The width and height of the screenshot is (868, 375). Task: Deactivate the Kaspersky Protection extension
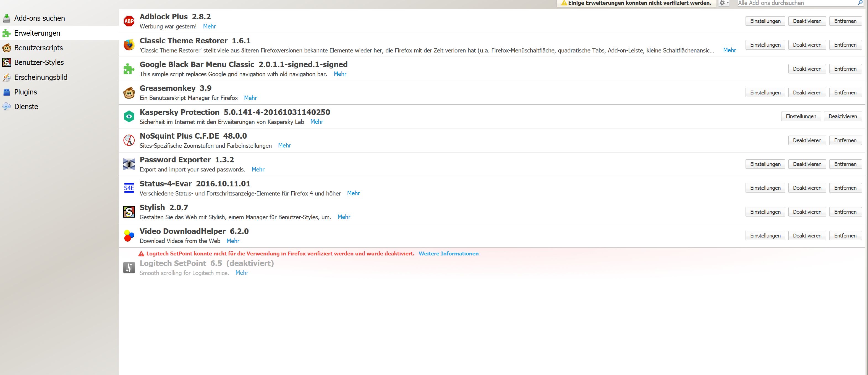(842, 117)
